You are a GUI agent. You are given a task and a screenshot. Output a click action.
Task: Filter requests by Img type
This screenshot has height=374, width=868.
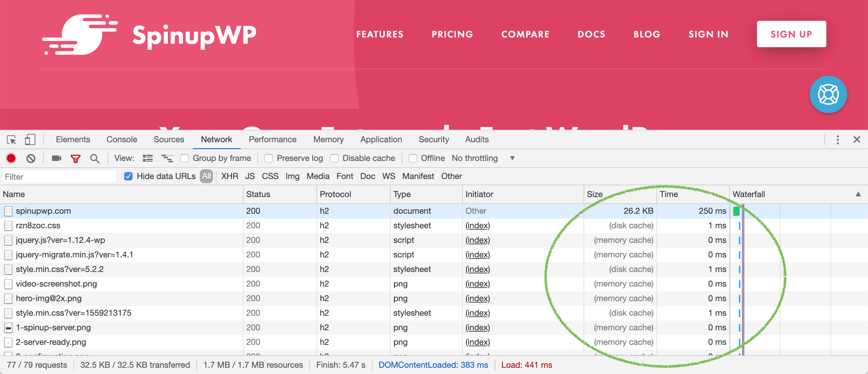(292, 176)
